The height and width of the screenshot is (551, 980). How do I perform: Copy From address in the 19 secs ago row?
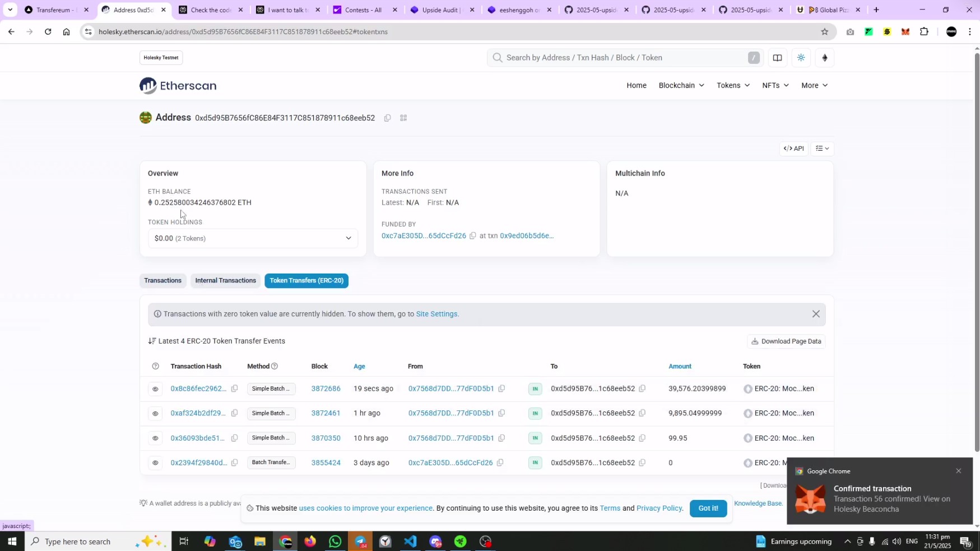[501, 388]
